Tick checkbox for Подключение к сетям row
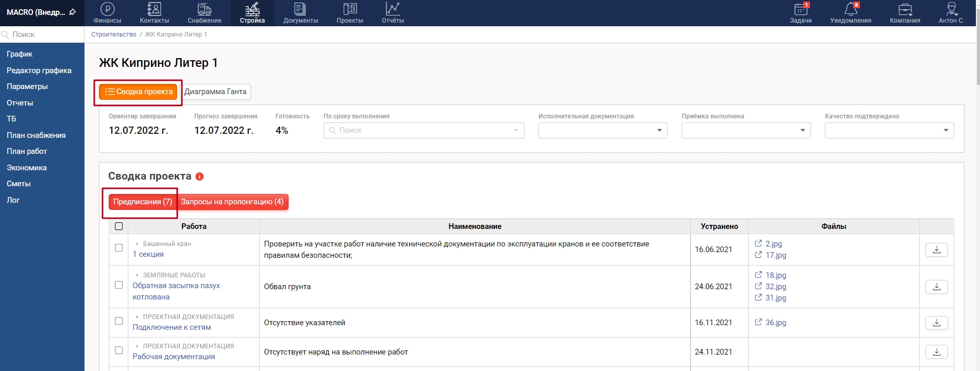 point(119,321)
